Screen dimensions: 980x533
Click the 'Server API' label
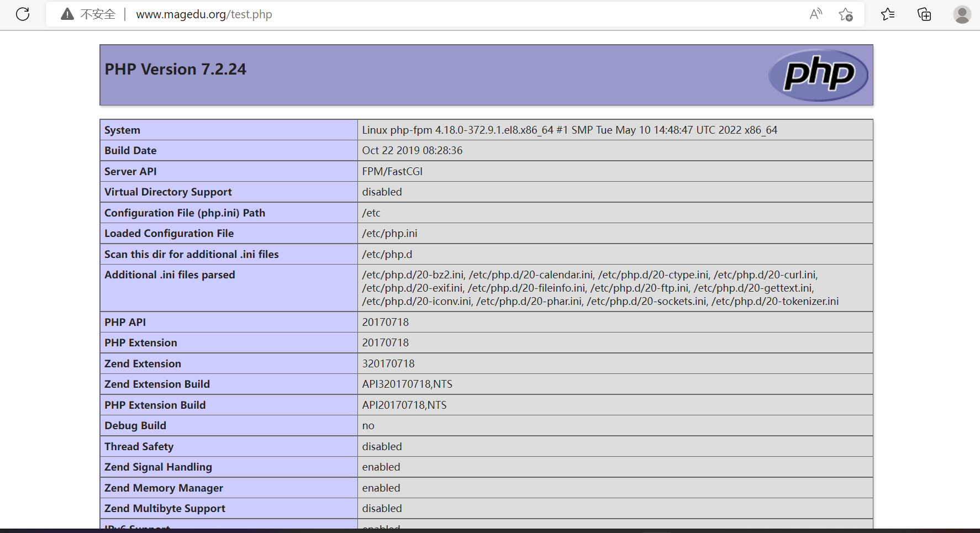pos(130,171)
